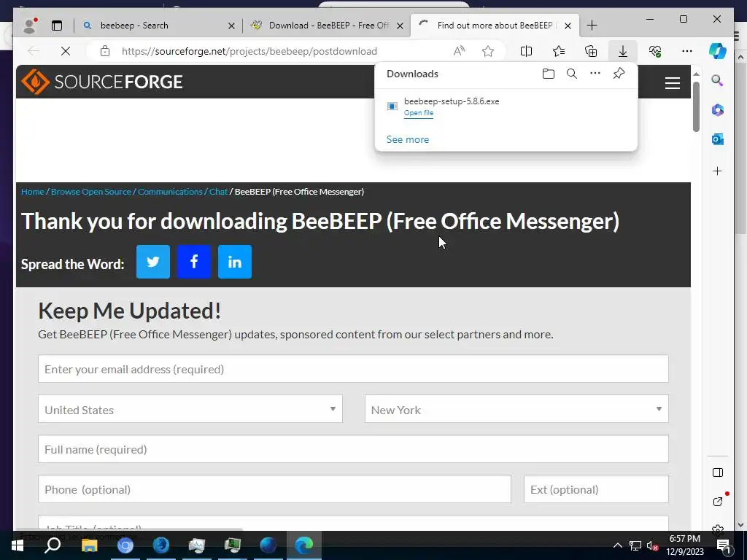
Task: Click the page vertical scrollbar thumb
Action: point(696,106)
